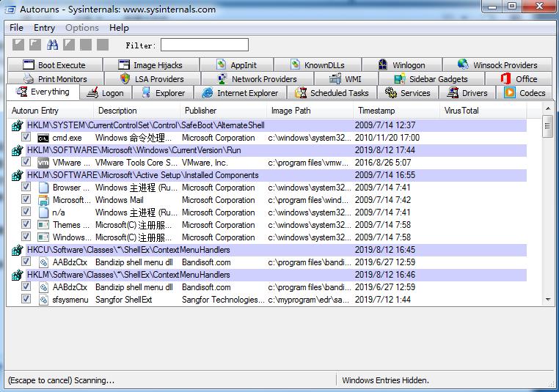Screen dimensions: 559x392
Task: Open the Winsock Providers tab
Action: [x=497, y=65]
